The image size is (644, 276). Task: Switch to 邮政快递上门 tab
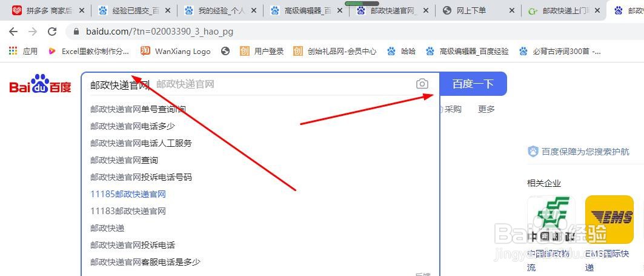[564, 11]
